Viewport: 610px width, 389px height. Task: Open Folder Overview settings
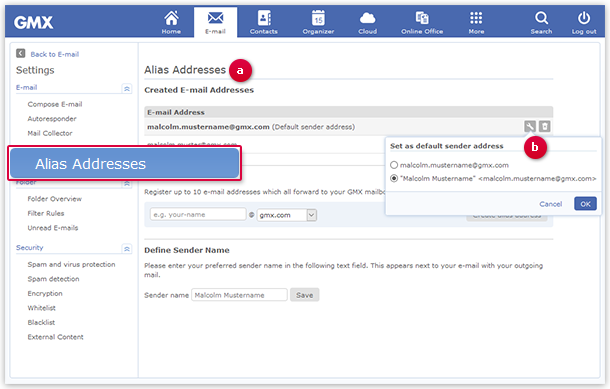(54, 199)
